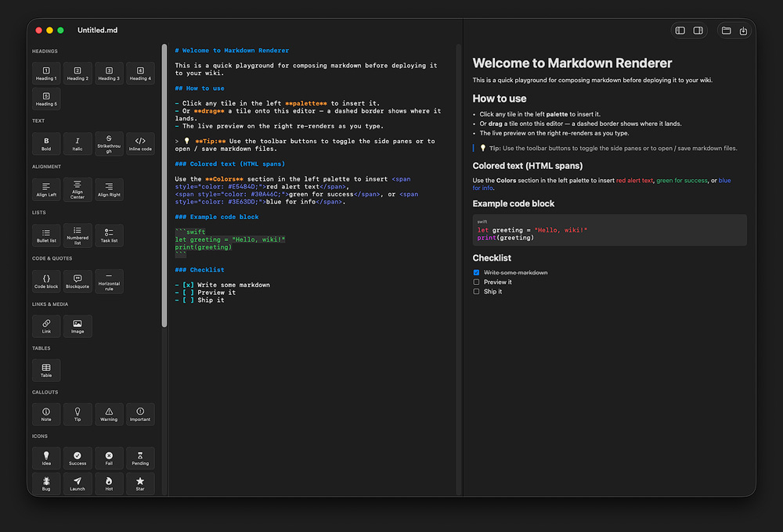Insert a Numbered list
The image size is (783, 532).
[x=78, y=235]
